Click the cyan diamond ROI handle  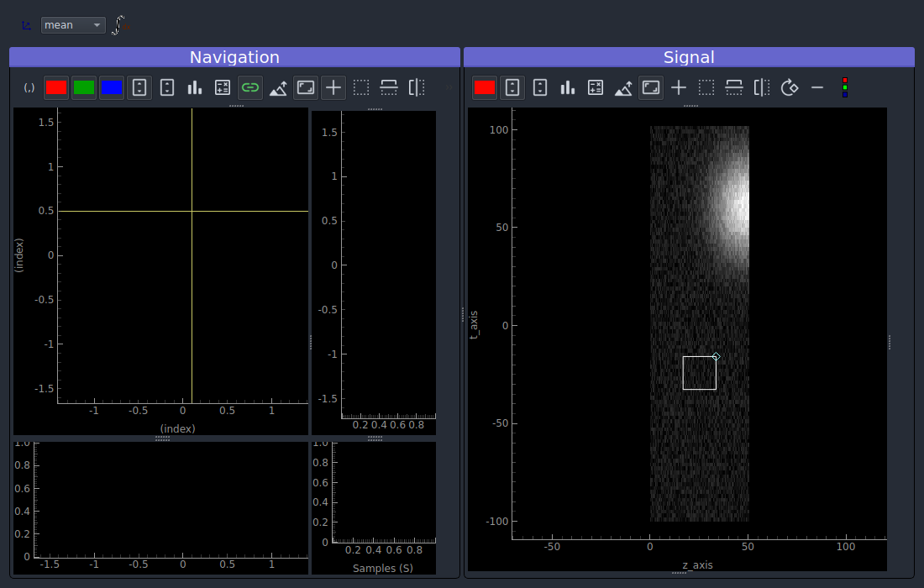716,356
